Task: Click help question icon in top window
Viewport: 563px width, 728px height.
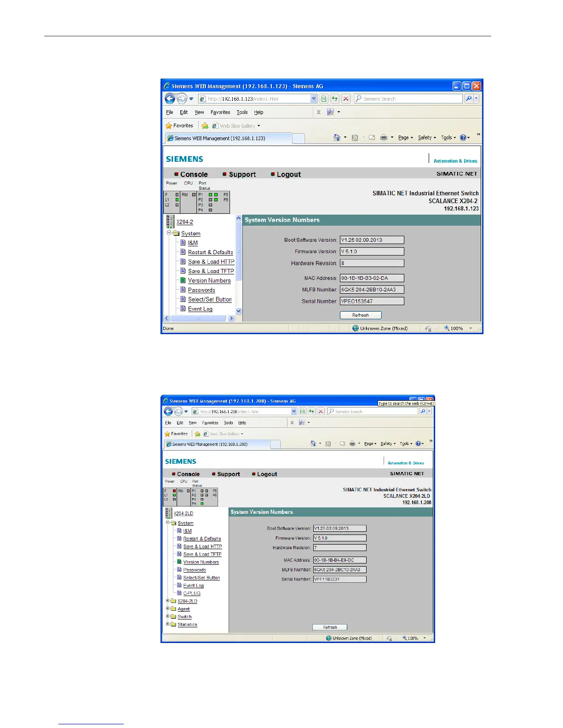Action: click(463, 137)
